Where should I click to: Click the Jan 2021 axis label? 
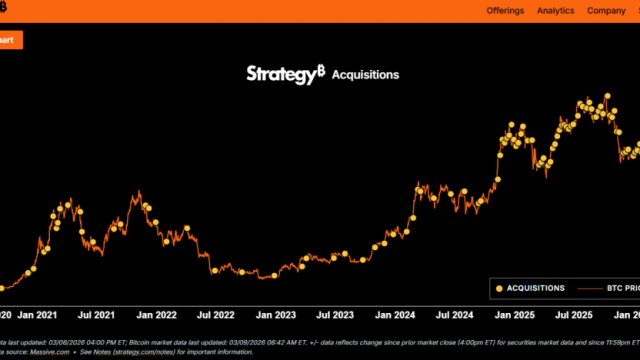(x=37, y=315)
